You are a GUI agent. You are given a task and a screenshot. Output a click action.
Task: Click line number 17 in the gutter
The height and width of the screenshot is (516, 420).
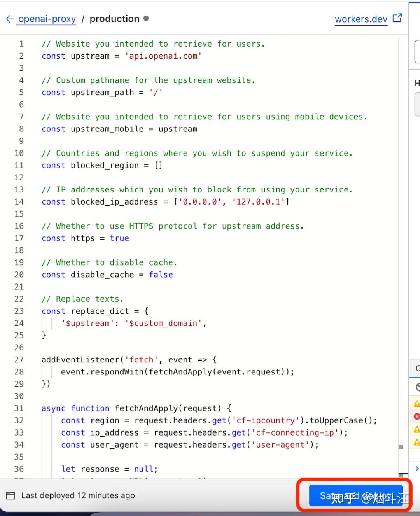point(19,238)
